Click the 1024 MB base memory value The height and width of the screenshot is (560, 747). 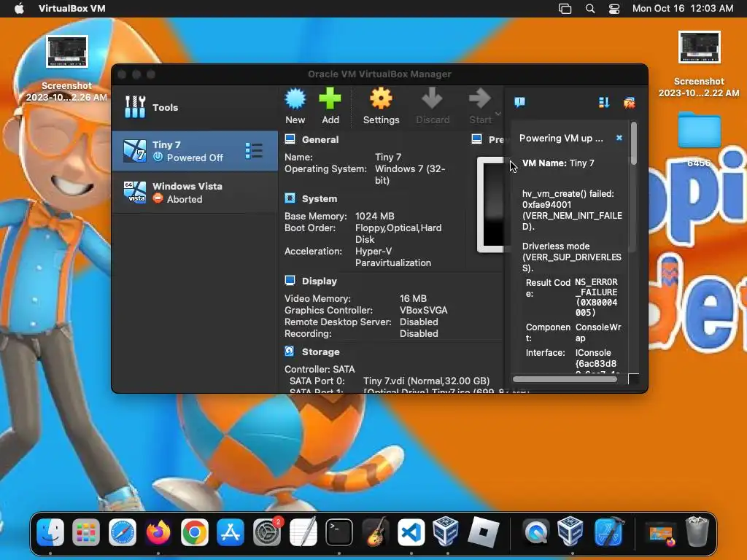(374, 216)
